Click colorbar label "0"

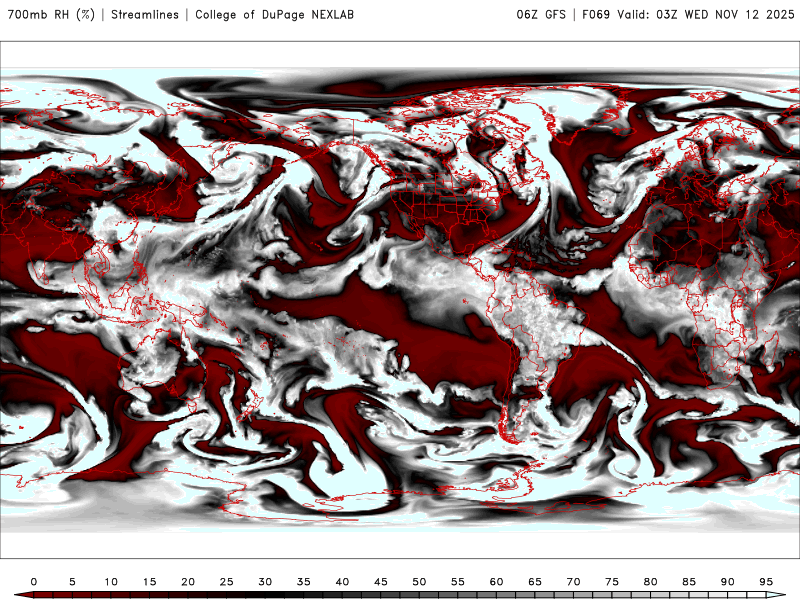point(34,582)
